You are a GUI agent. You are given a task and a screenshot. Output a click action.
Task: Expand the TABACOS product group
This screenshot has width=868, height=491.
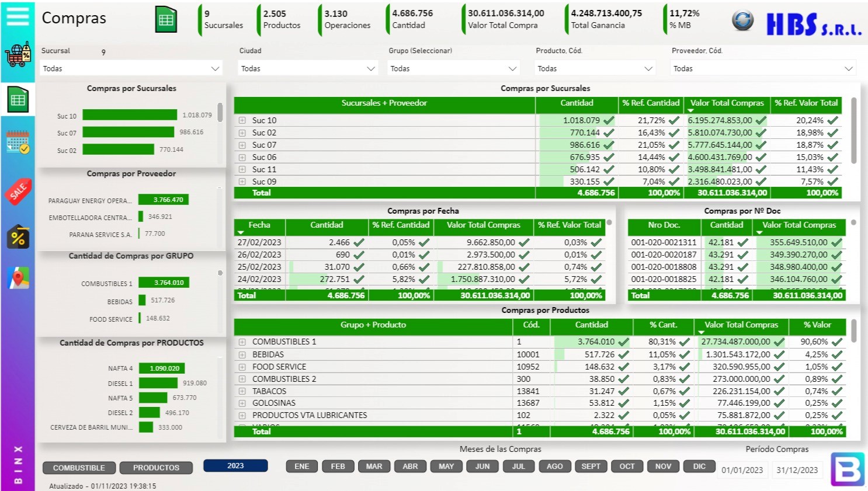coord(242,391)
